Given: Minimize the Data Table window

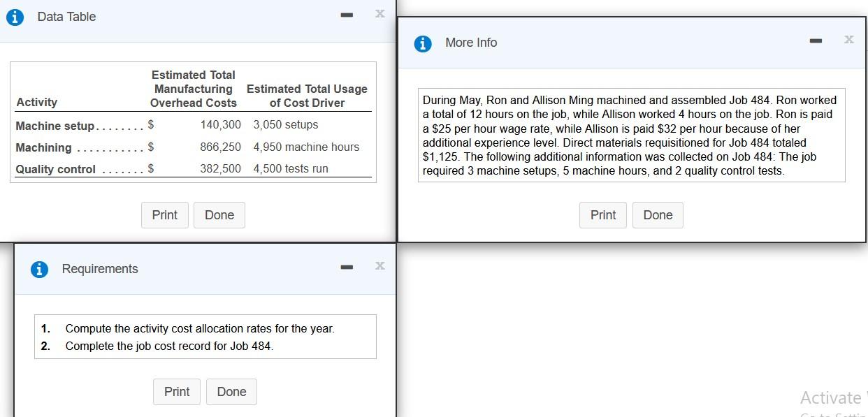Looking at the screenshot, I should click(347, 15).
